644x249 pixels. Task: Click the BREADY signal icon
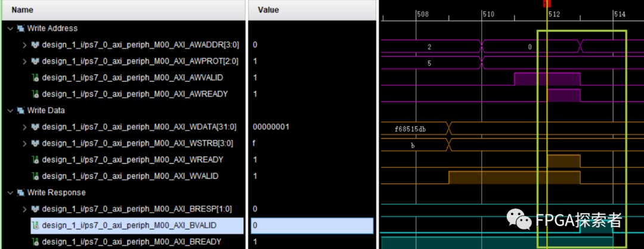pyautogui.click(x=36, y=242)
